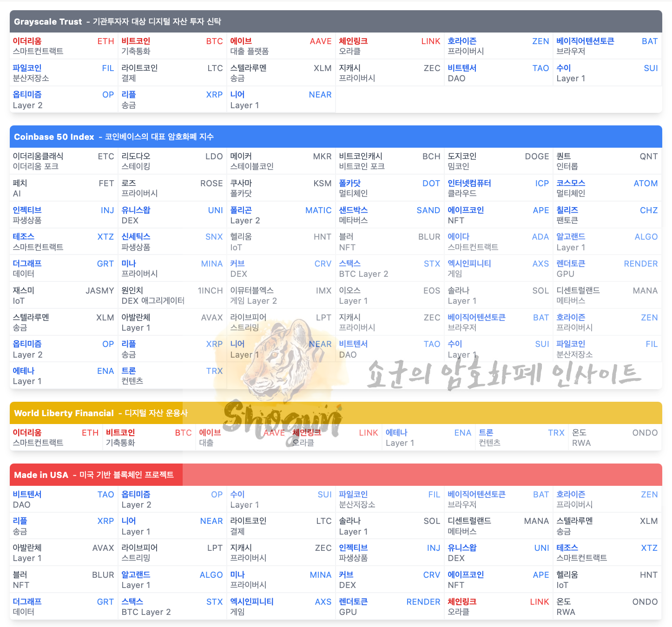This screenshot has height=627, width=672.
Task: Choose 리플 XRP in Grayscale Trust
Action: (172, 100)
